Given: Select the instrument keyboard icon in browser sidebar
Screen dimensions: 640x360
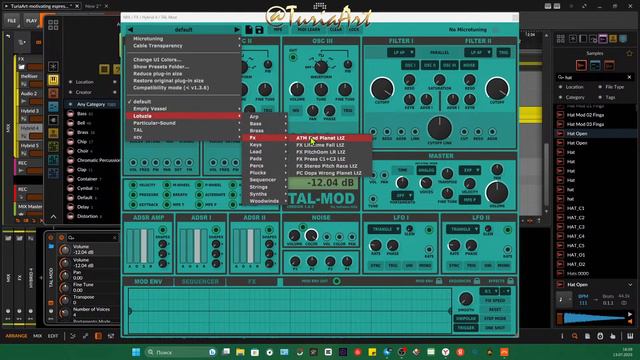Looking at the screenshot, I should point(53,80).
